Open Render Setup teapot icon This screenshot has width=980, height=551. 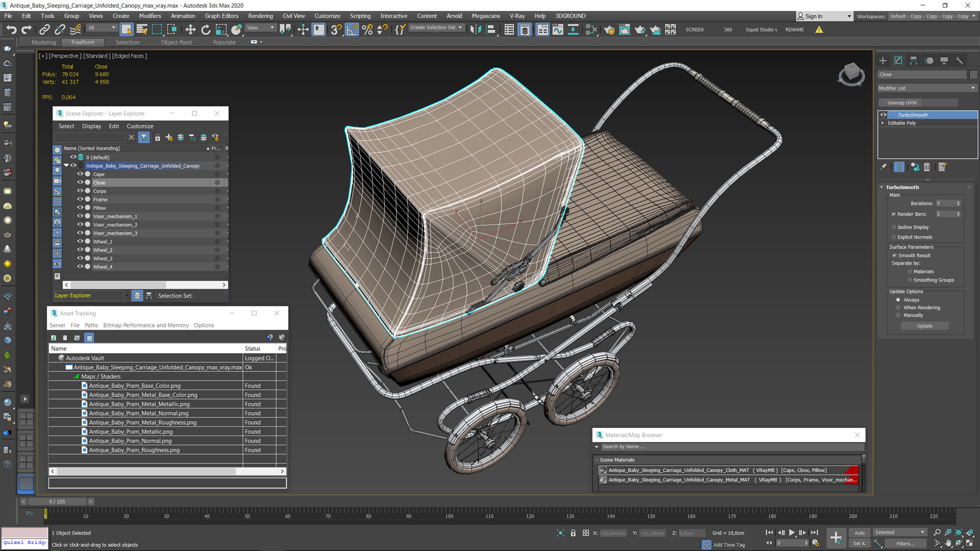609,30
